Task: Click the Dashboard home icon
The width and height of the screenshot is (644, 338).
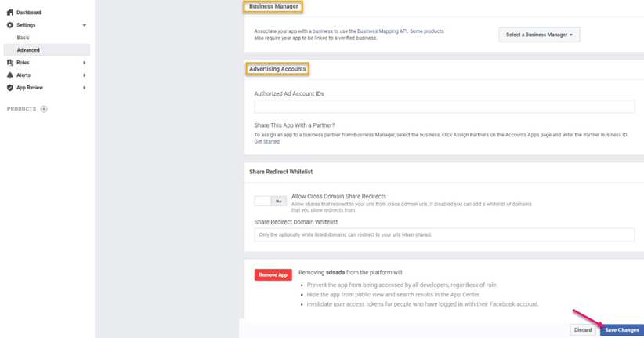Action: (x=10, y=13)
